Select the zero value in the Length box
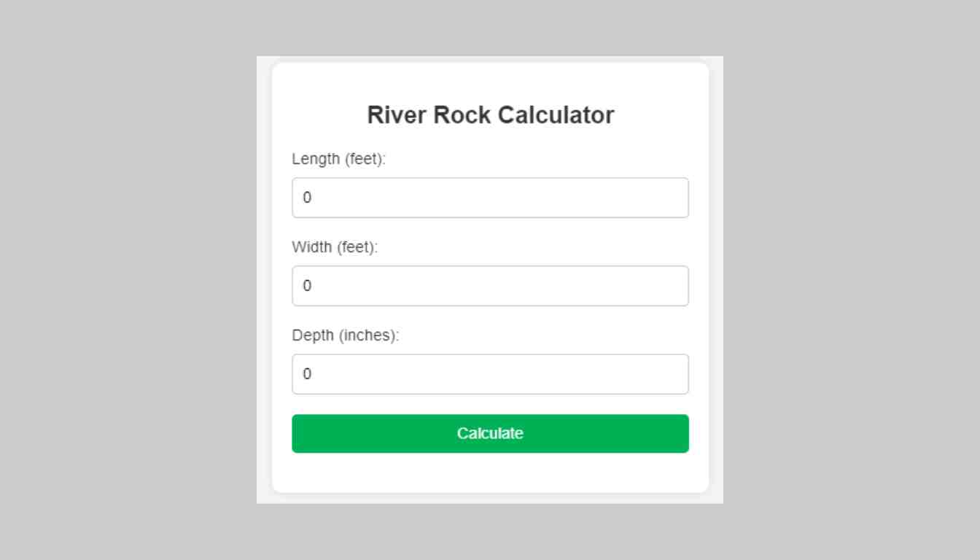The image size is (980, 560). coord(307,197)
